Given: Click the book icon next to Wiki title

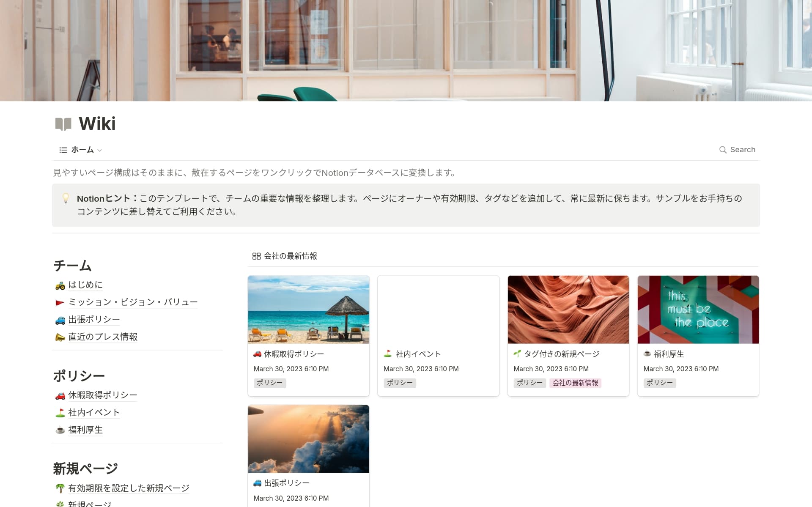Looking at the screenshot, I should coord(63,124).
